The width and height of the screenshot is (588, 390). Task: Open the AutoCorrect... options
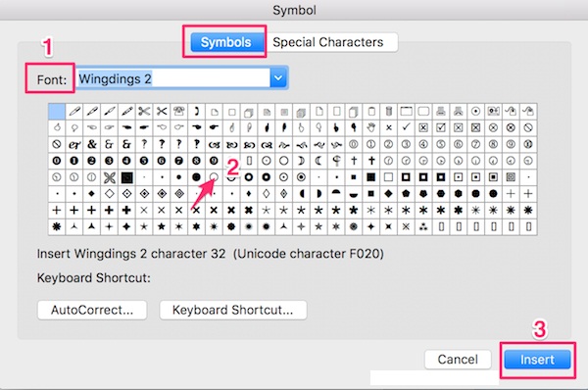[x=92, y=310]
